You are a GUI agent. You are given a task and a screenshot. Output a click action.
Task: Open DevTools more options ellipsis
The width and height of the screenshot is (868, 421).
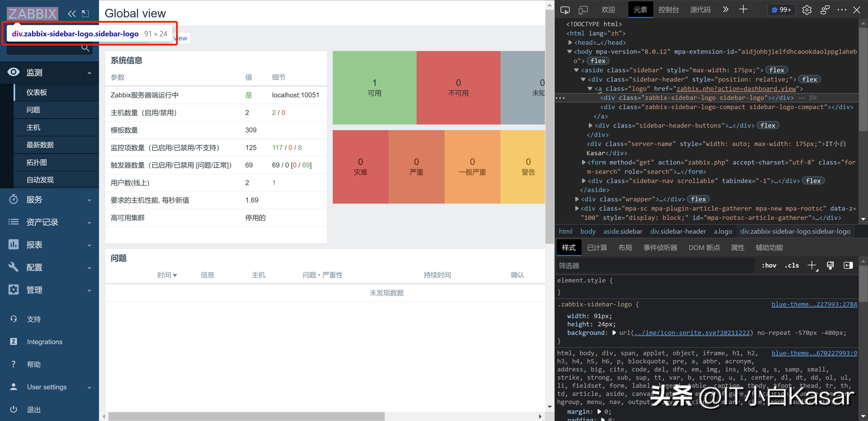[x=842, y=10]
